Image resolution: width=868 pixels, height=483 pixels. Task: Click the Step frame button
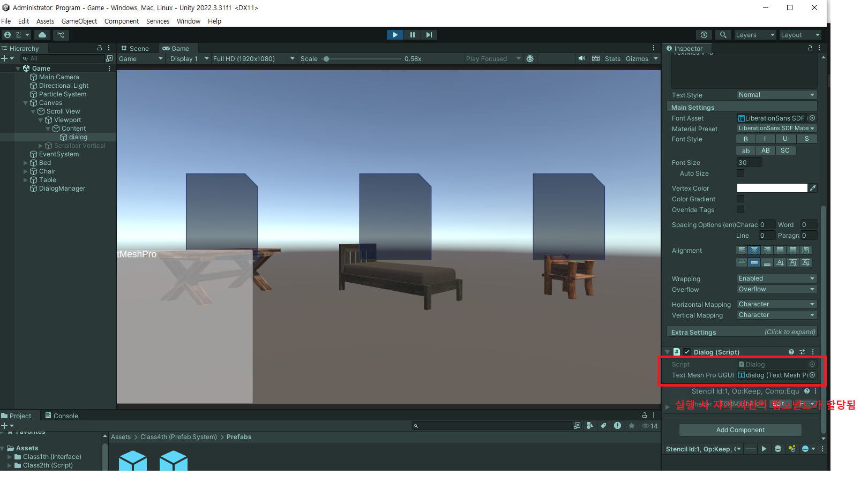click(429, 35)
